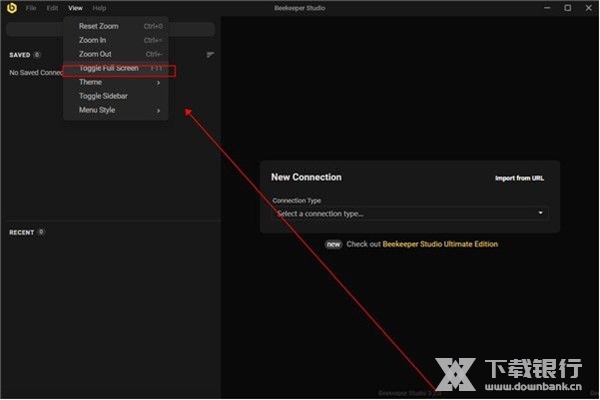This screenshot has width=600, height=400.
Task: Open the Edit menu
Action: 52,8
